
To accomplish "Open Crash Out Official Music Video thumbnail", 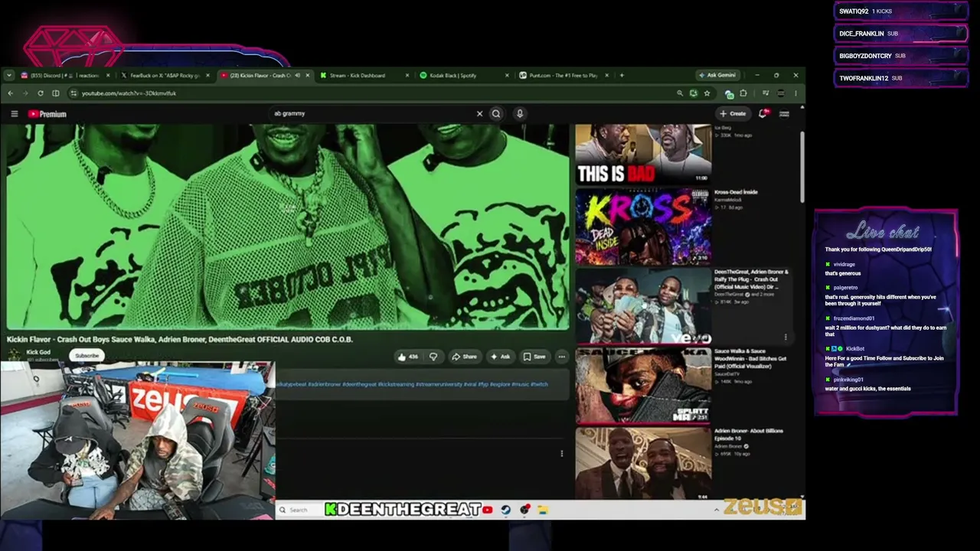I will coord(643,307).
